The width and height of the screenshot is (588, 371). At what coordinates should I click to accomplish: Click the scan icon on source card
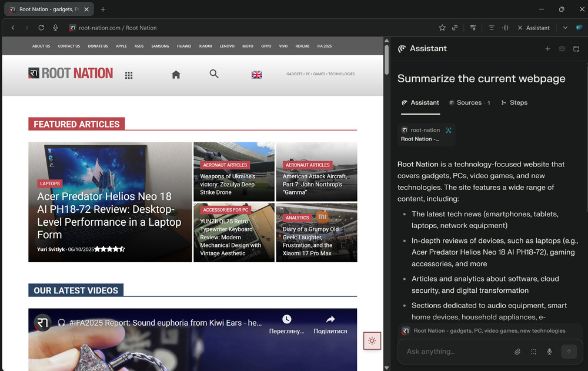tap(449, 130)
